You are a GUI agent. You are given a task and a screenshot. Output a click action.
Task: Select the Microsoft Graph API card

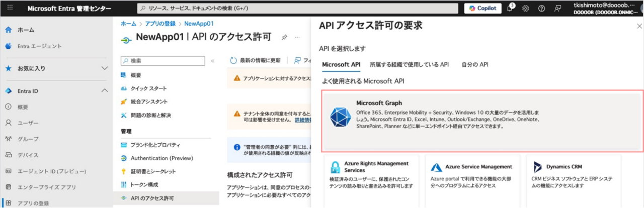[482, 121]
